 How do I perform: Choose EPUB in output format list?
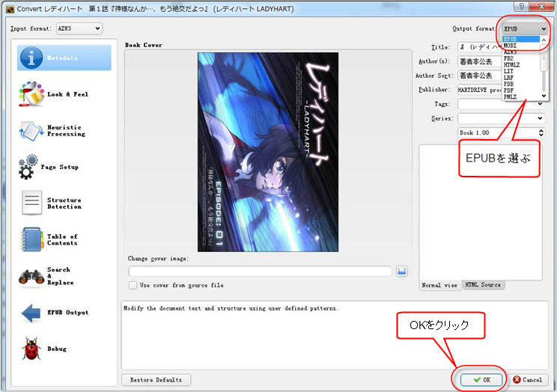pyautogui.click(x=521, y=39)
